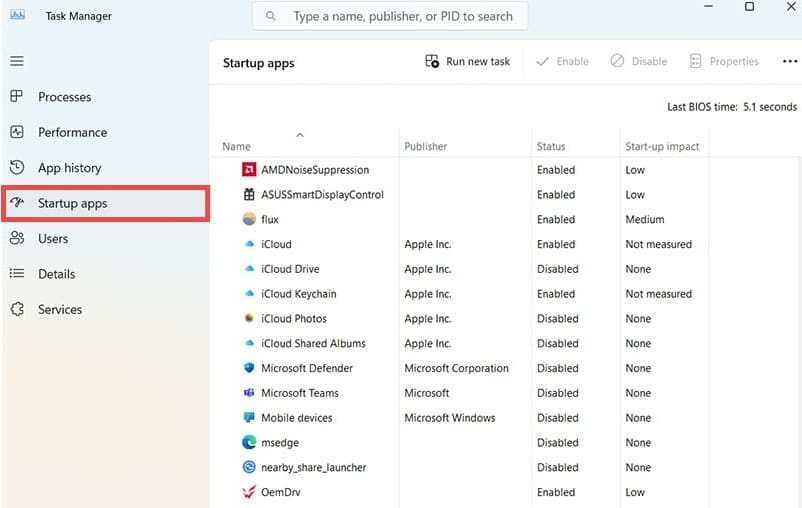Image resolution: width=802 pixels, height=508 pixels.
Task: Click the Task Manager app icon
Action: [x=17, y=14]
